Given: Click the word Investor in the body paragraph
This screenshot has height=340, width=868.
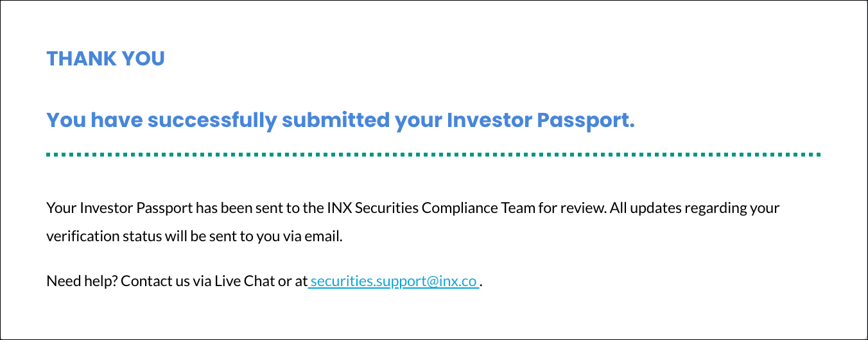Looking at the screenshot, I should pyautogui.click(x=104, y=208).
